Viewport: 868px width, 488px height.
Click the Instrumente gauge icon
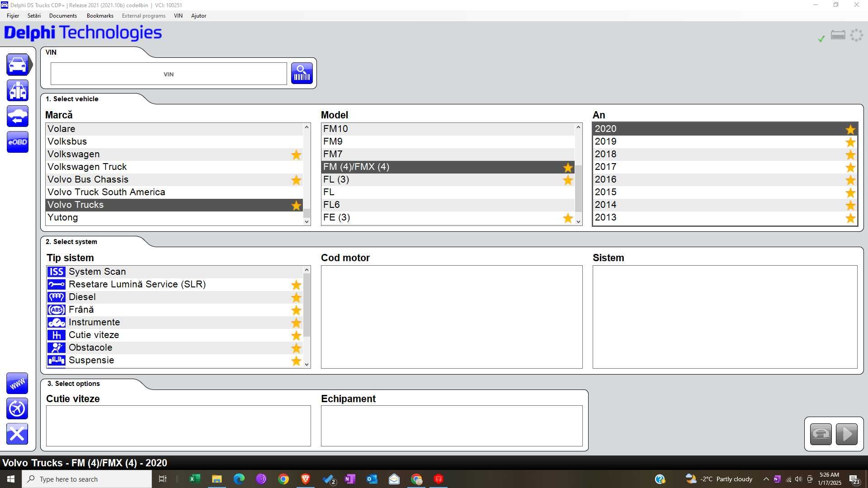coord(57,322)
